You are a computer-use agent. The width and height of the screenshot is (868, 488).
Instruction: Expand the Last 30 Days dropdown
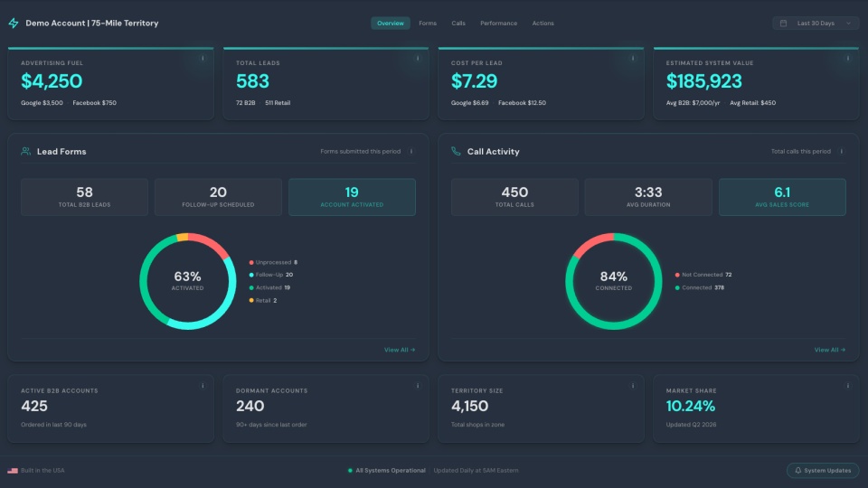[816, 23]
